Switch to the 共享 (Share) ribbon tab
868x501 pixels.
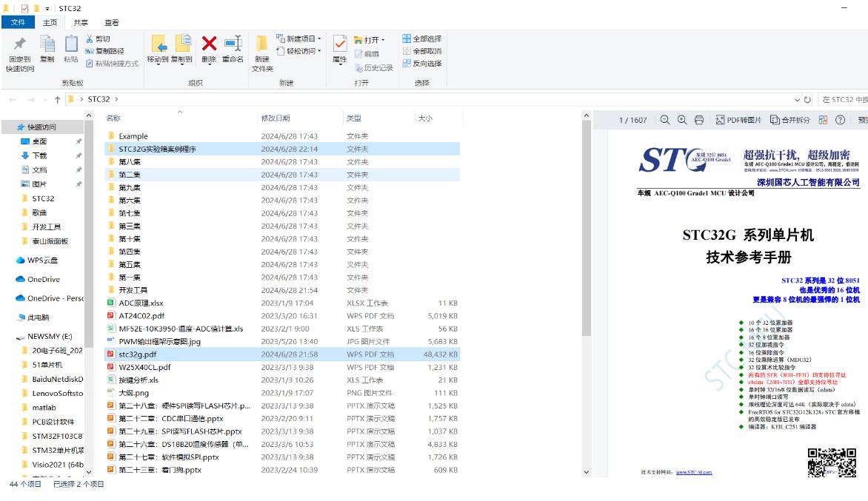81,22
